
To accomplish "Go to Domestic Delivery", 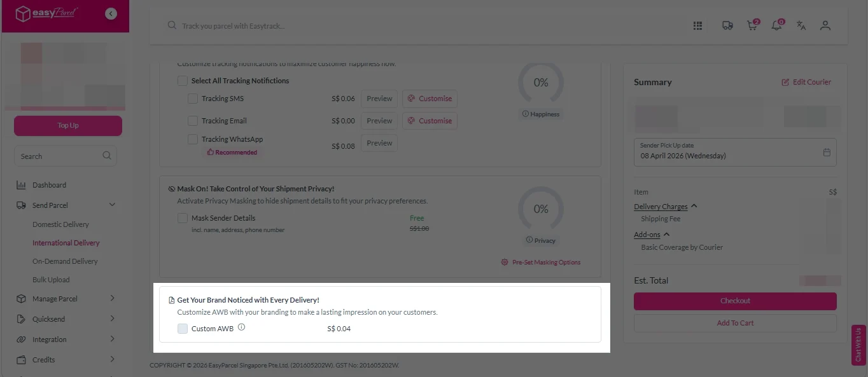I will coord(60,224).
